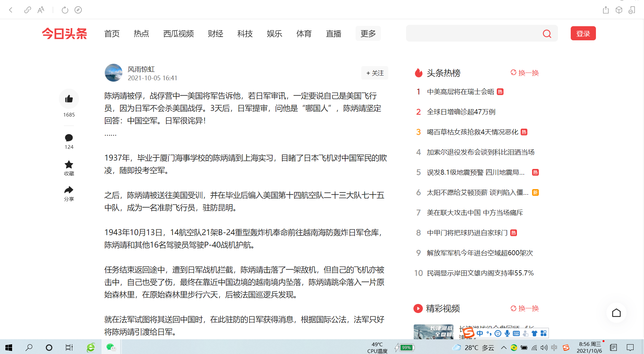
Task: Open hot item 全球日增确诊超47万例
Action: point(461,112)
